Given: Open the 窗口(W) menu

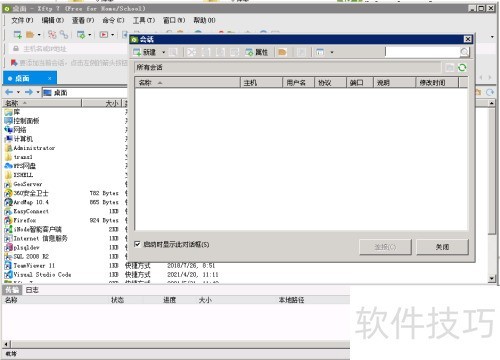Looking at the screenshot, I should click(x=174, y=20).
